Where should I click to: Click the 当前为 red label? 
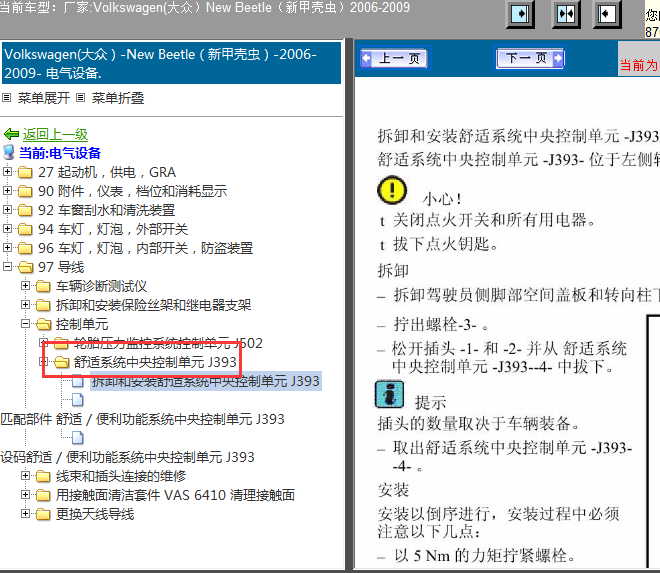639,65
